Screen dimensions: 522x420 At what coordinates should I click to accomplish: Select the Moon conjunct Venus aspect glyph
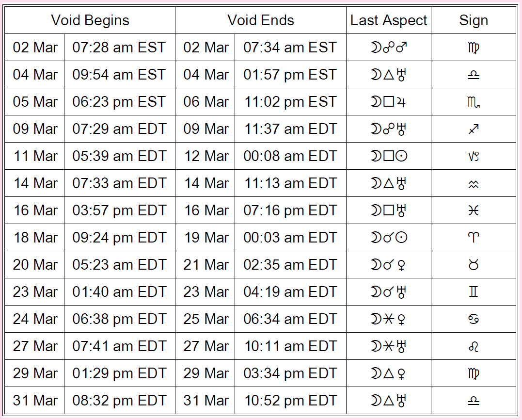(x=388, y=265)
